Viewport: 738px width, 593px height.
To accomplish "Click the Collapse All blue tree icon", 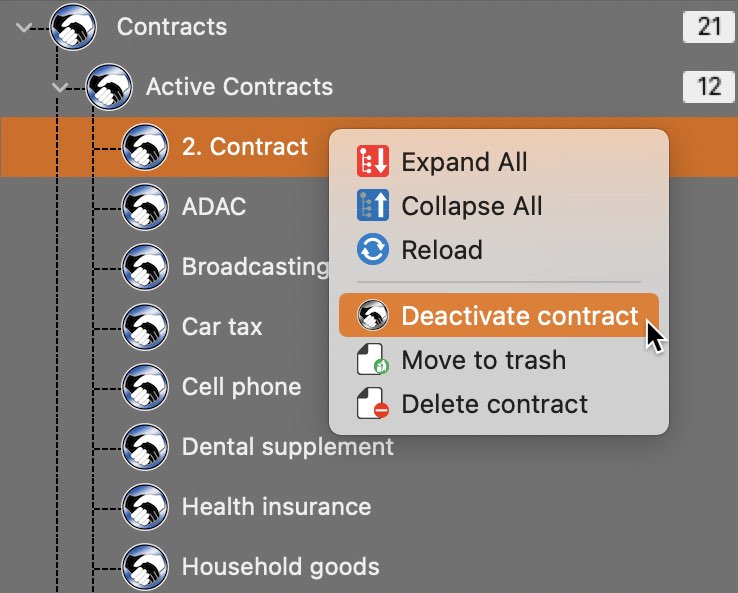I will [x=373, y=205].
